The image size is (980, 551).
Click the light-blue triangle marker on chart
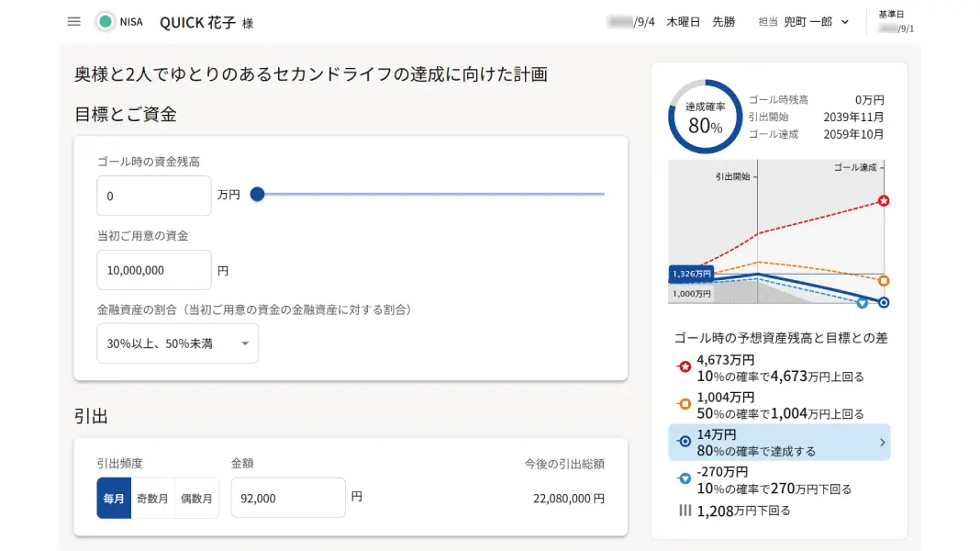862,303
